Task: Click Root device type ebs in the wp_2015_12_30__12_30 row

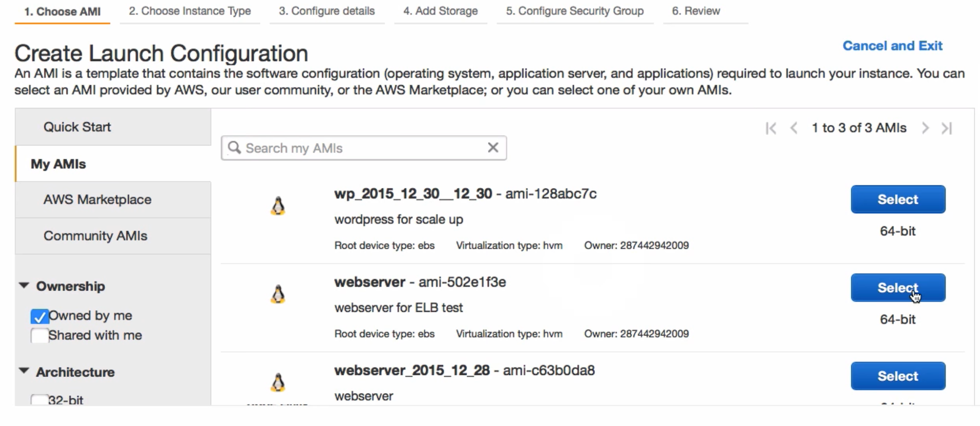Action: (x=384, y=245)
